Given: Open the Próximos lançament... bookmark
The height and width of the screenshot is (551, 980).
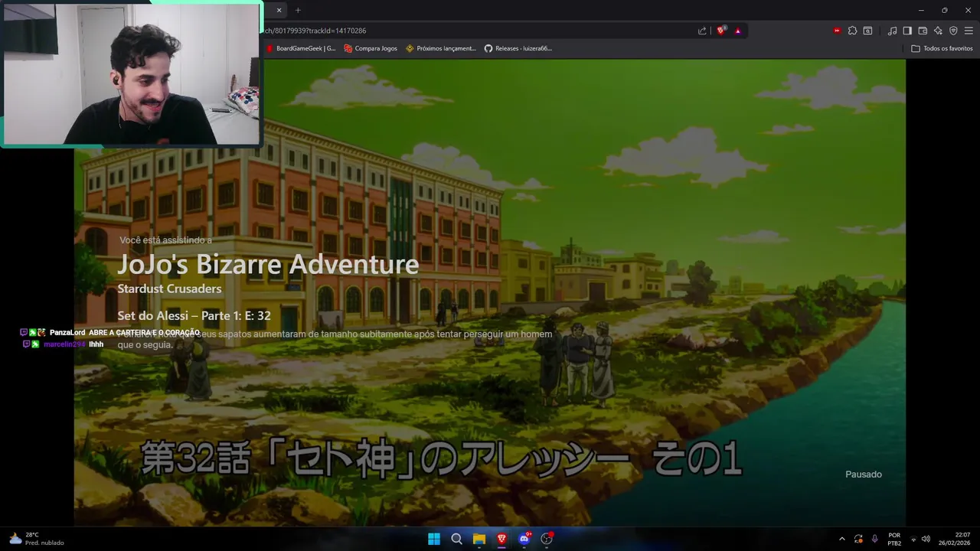Looking at the screenshot, I should [440, 48].
